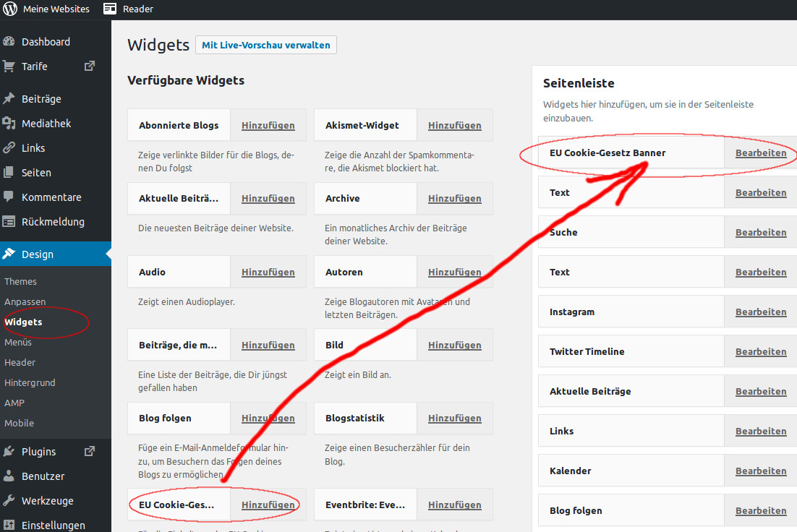Open Hintergrund submenu item
The height and width of the screenshot is (532, 797).
click(30, 382)
